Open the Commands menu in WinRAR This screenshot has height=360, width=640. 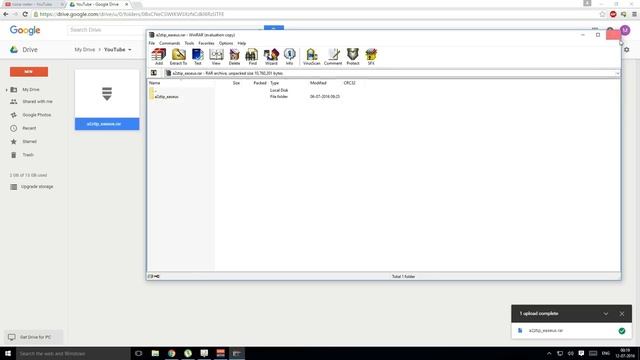click(x=169, y=43)
